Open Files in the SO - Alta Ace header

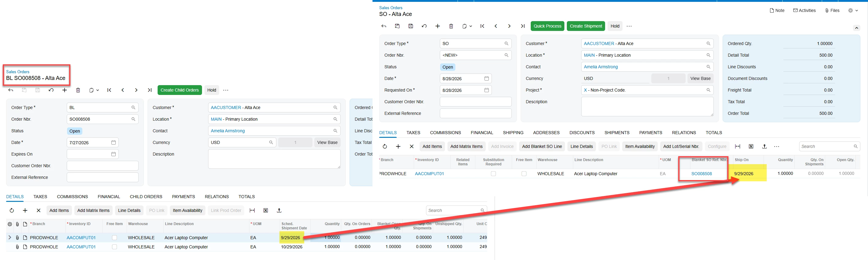click(832, 10)
